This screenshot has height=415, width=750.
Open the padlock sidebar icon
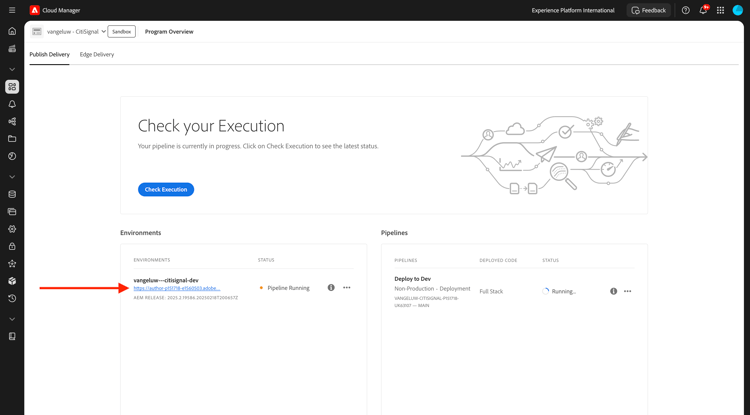pyautogui.click(x=12, y=246)
